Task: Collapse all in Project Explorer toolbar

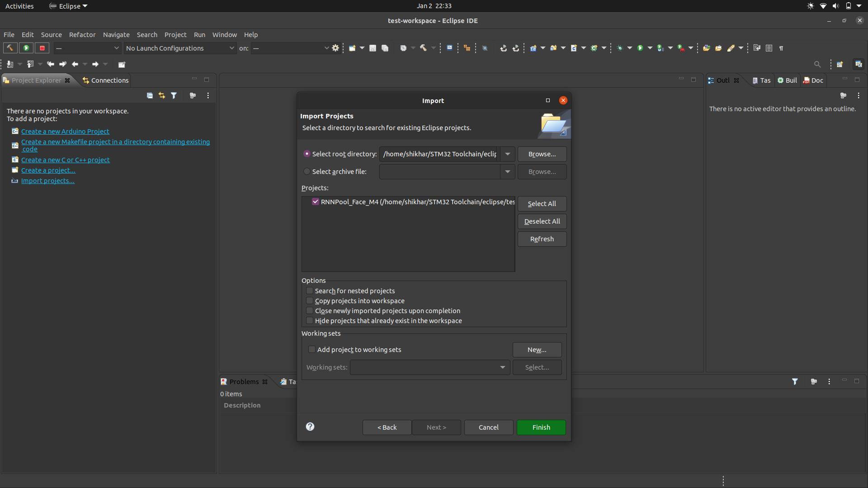Action: click(x=150, y=95)
